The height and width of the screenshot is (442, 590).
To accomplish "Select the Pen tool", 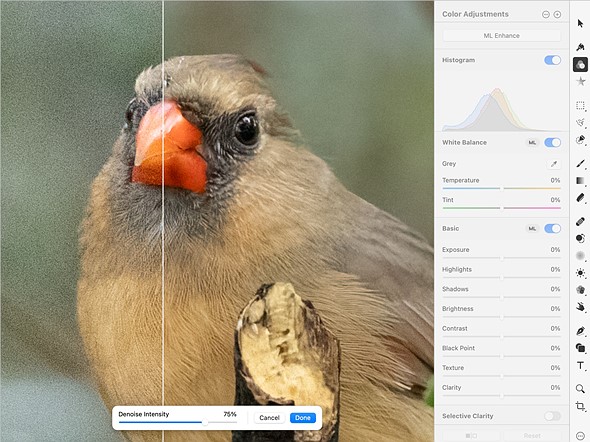I will pyautogui.click(x=580, y=331).
